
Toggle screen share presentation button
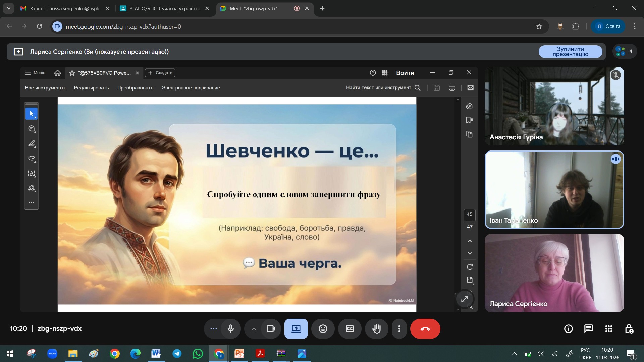[x=296, y=329]
